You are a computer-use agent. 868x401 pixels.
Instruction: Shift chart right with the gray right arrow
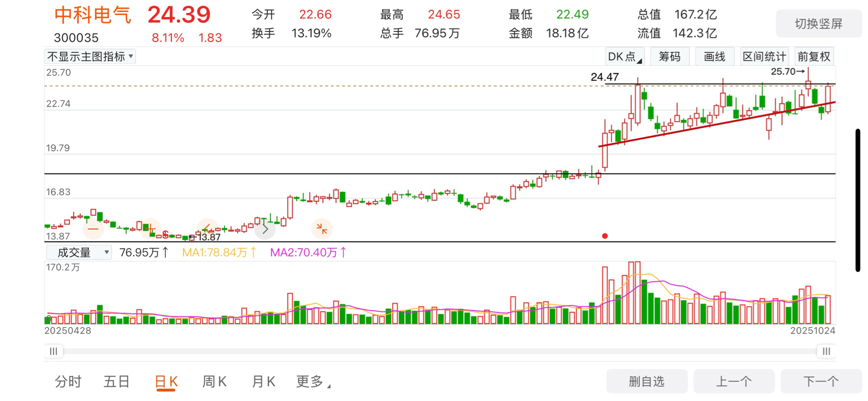265,229
